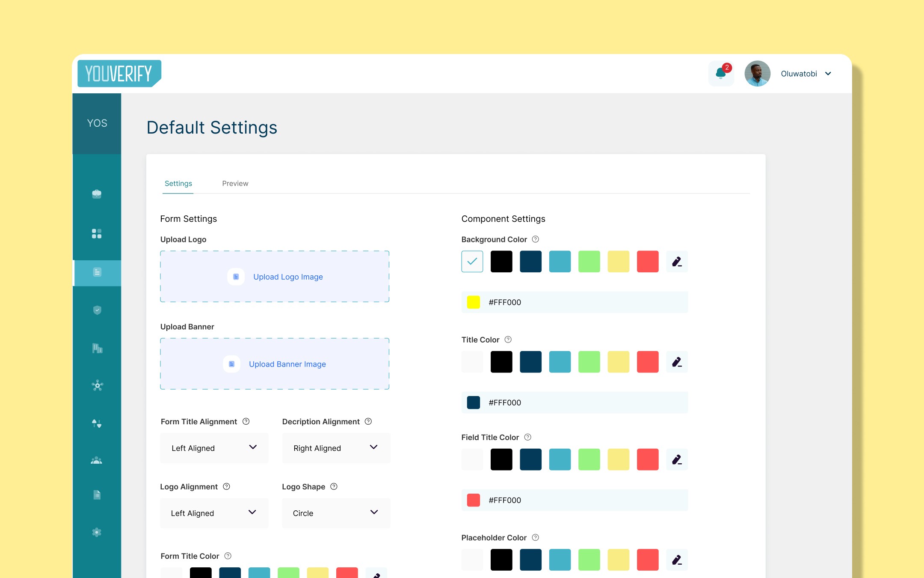Pick black for Background Color

click(x=501, y=262)
